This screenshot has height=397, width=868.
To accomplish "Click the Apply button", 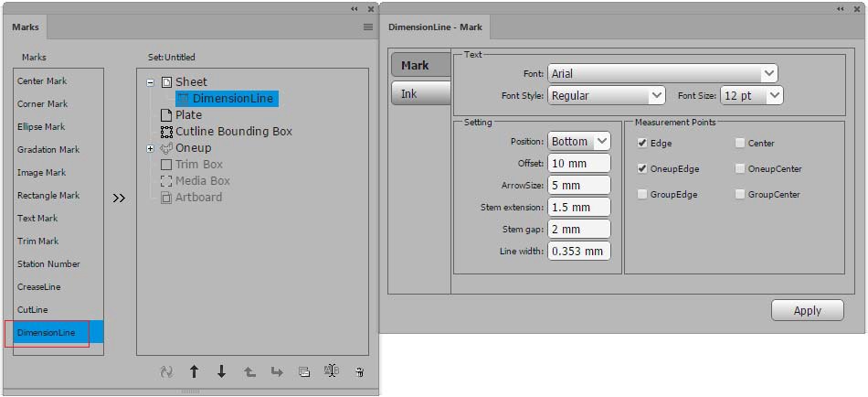I will coord(808,310).
